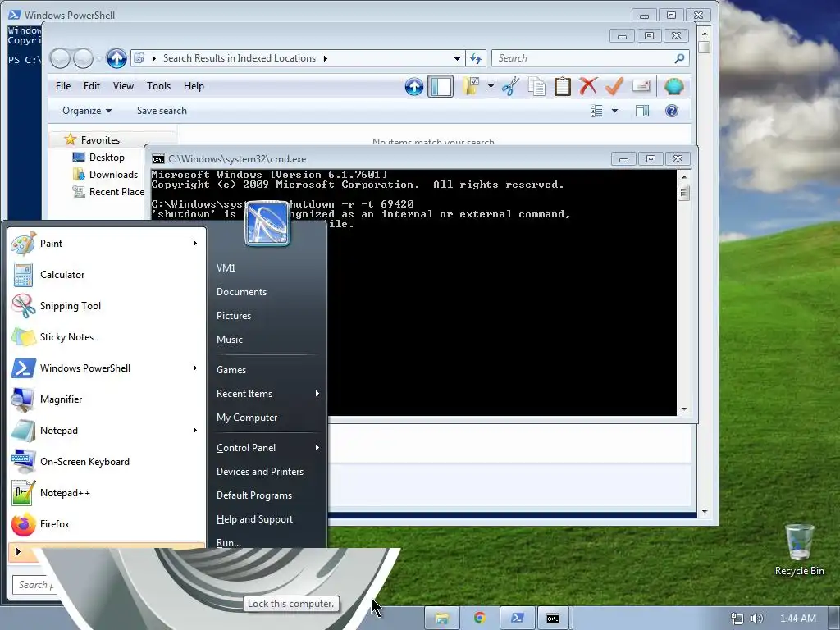The image size is (840, 630).
Task: Select Downloads under Favorites
Action: click(113, 175)
